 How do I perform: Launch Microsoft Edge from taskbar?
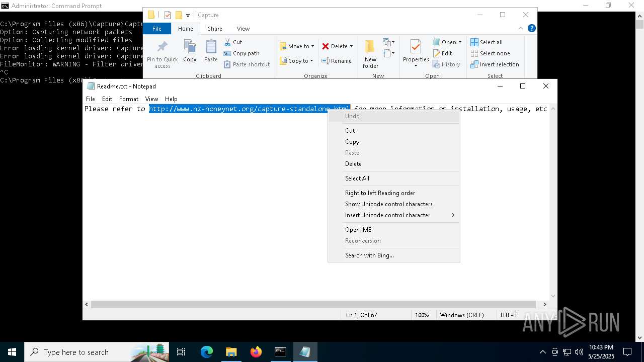point(207,352)
